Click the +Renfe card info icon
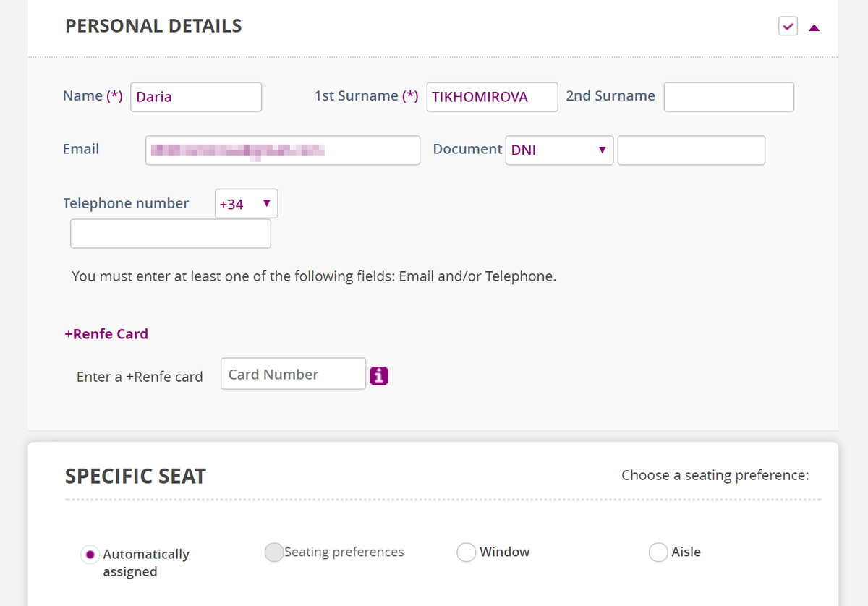The height and width of the screenshot is (606, 868). [379, 376]
